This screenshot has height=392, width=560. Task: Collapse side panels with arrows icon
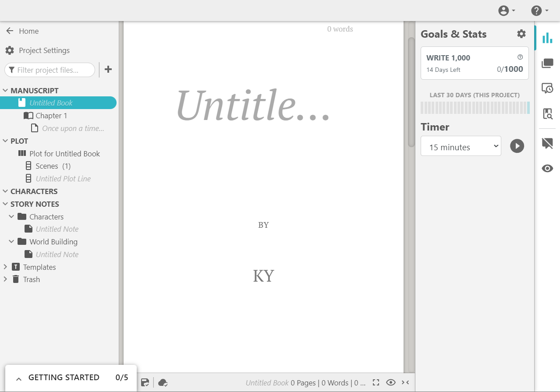tap(405, 382)
